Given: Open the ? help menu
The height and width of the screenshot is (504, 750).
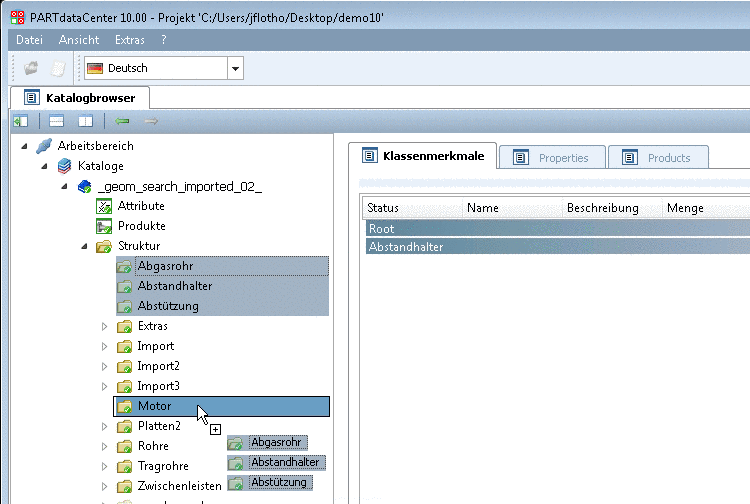Looking at the screenshot, I should 164,40.
